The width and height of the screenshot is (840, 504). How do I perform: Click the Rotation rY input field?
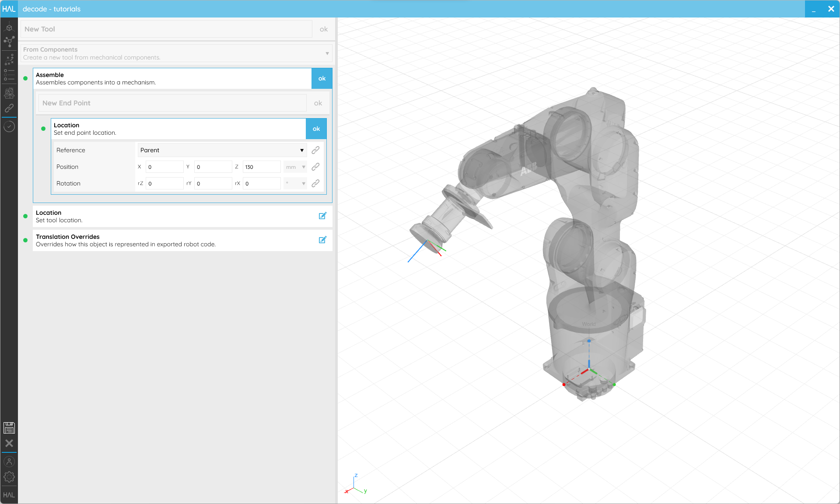pos(213,183)
